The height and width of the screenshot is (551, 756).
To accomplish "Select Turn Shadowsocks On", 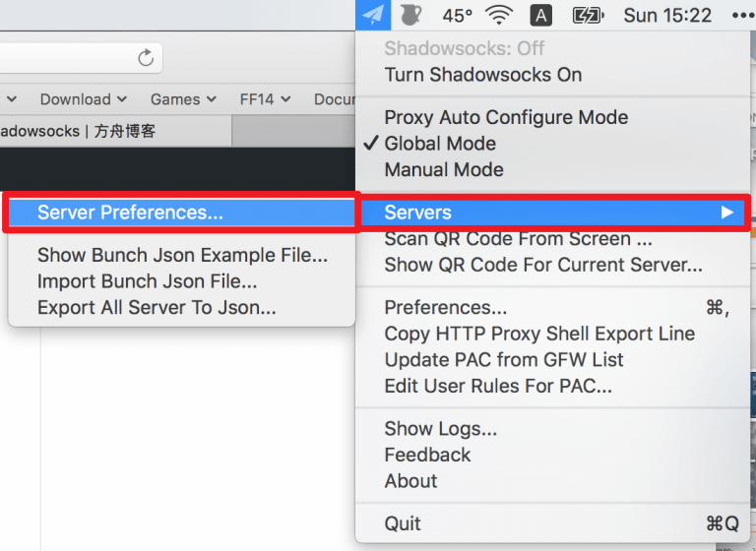I will (552, 75).
